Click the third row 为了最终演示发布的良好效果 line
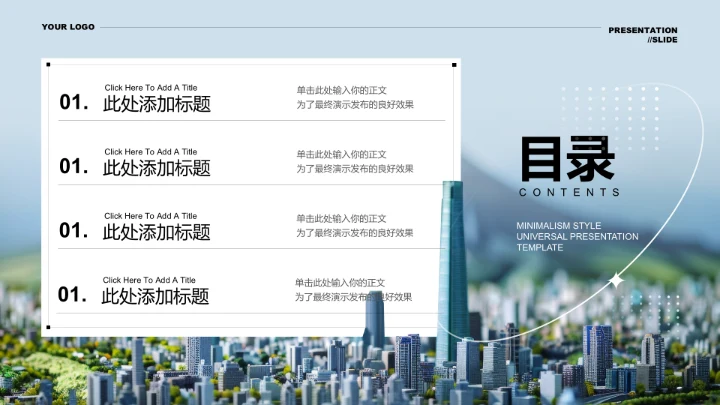Screen dimensions: 720x405 (x=355, y=233)
